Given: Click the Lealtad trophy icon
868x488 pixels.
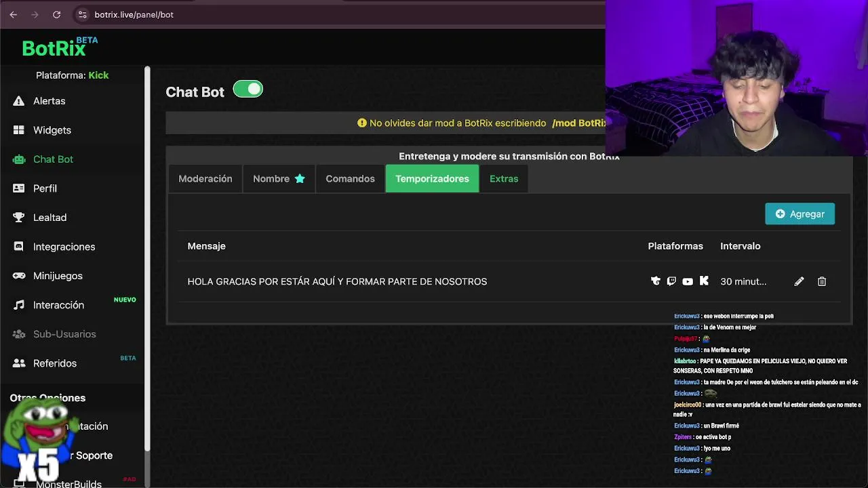Looking at the screenshot, I should 19,218.
